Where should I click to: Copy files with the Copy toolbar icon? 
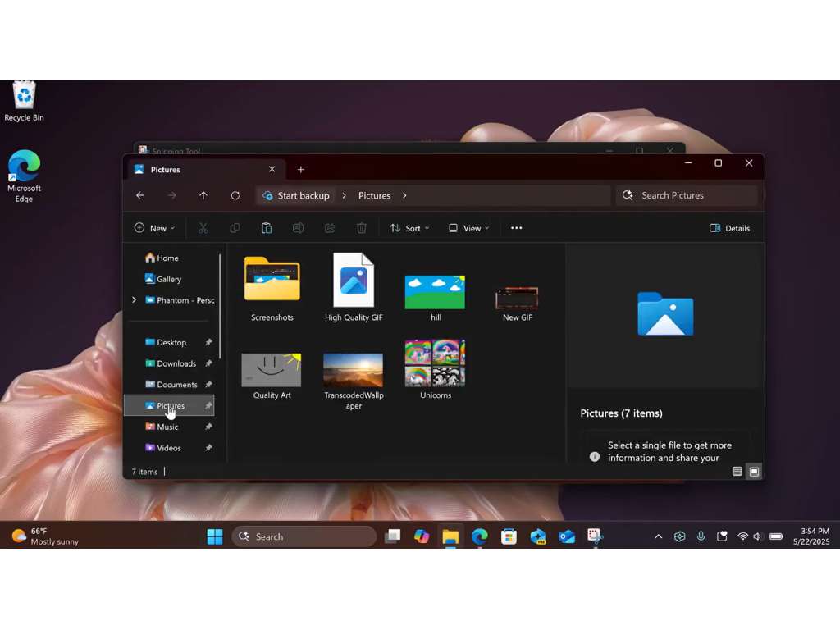coord(235,228)
